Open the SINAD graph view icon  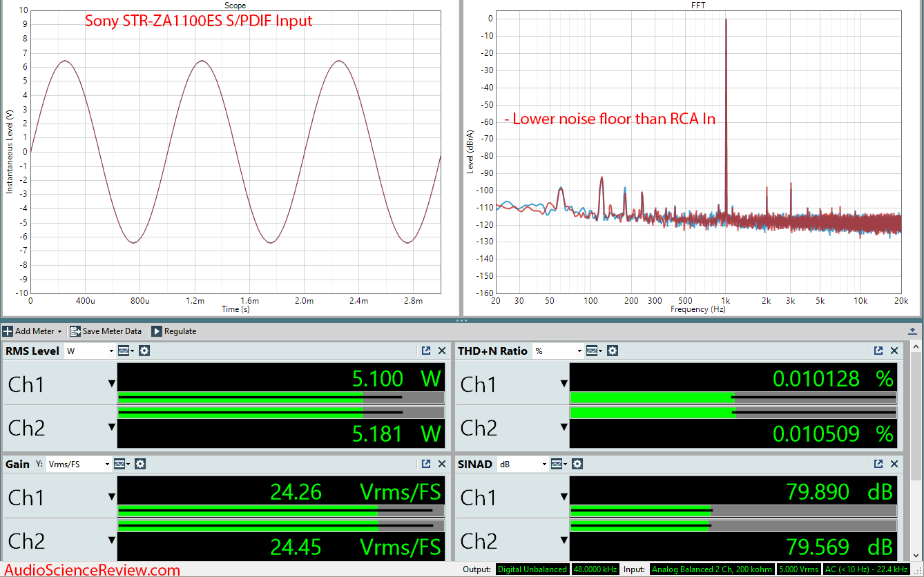click(x=558, y=464)
